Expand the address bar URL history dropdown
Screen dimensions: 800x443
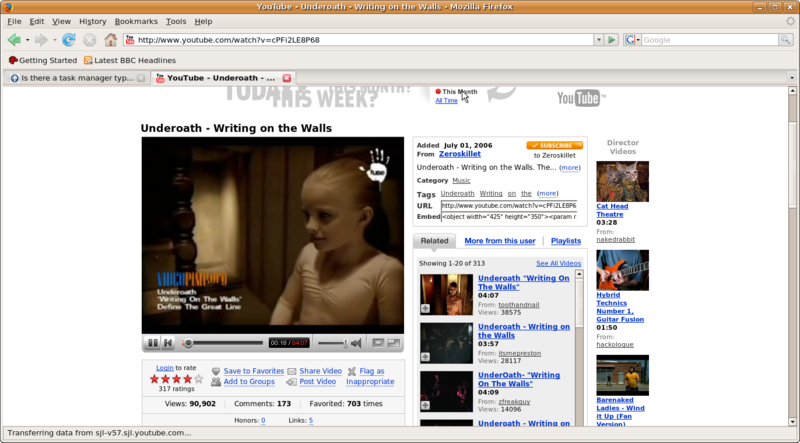click(598, 40)
